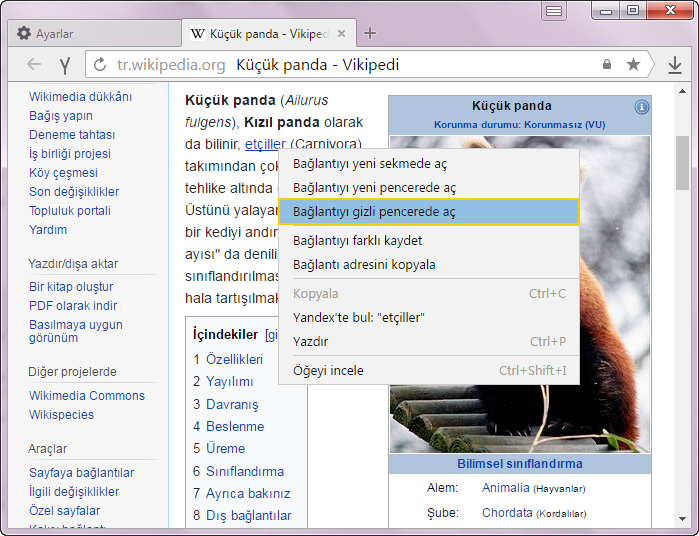Viewport: 699px width, 536px height.
Task: Open the Deneme tahtası link
Action: point(72,135)
